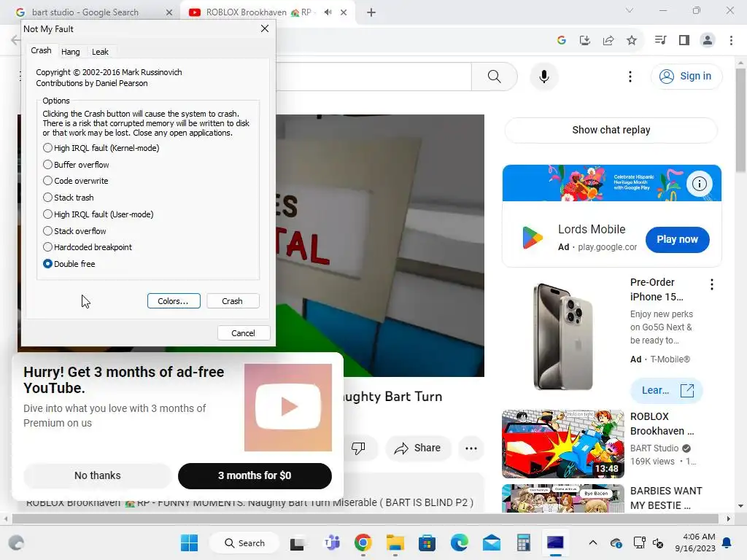Screen dimensions: 747x560
Task: Switch to the Hang tab
Action: coord(71,52)
